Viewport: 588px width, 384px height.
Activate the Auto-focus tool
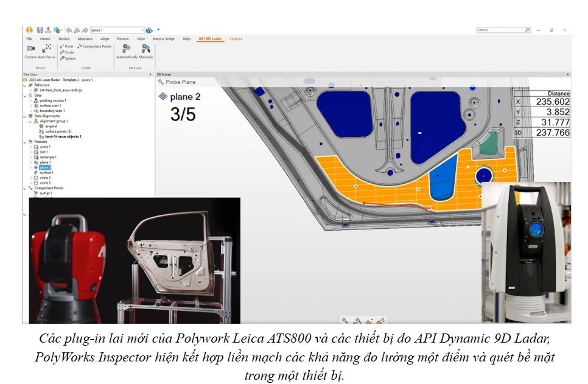pos(47,49)
